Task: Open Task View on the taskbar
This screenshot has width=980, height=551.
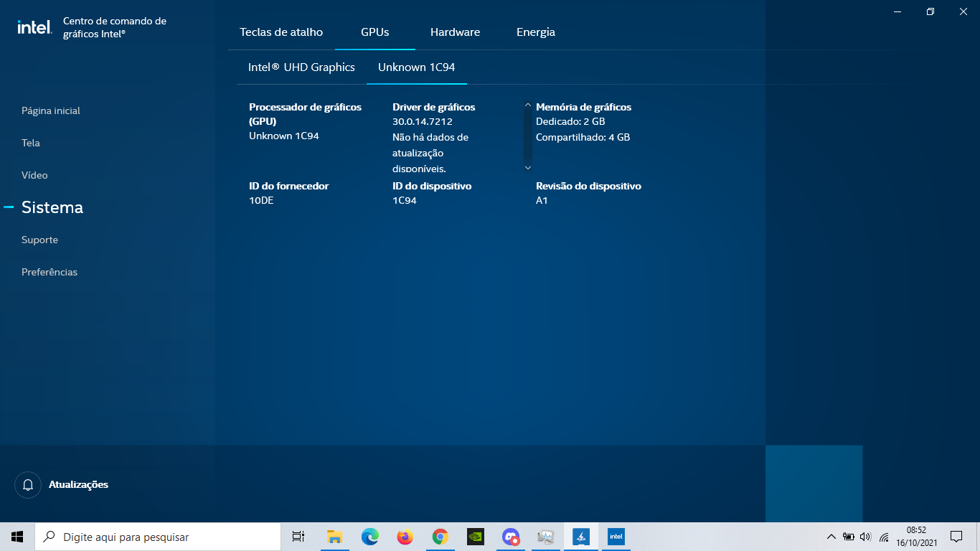Action: click(x=298, y=537)
